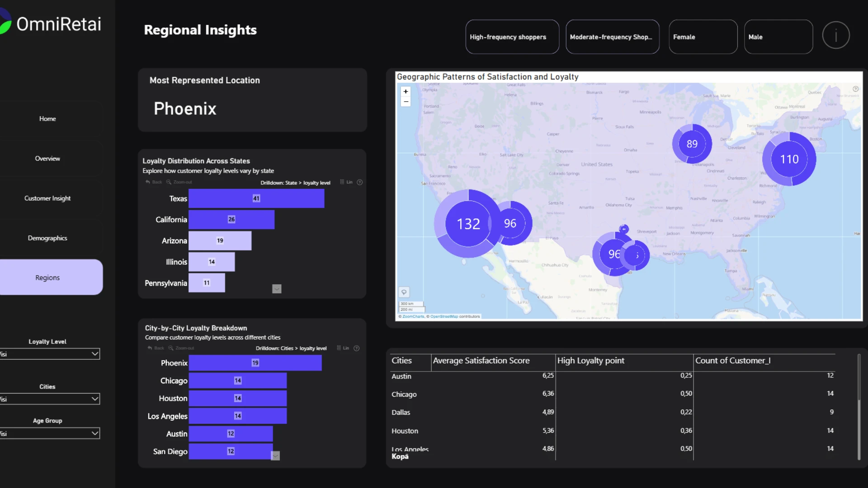Click the table's vertical scrollbar
Image resolution: width=868 pixels, height=488 pixels.
859,407
